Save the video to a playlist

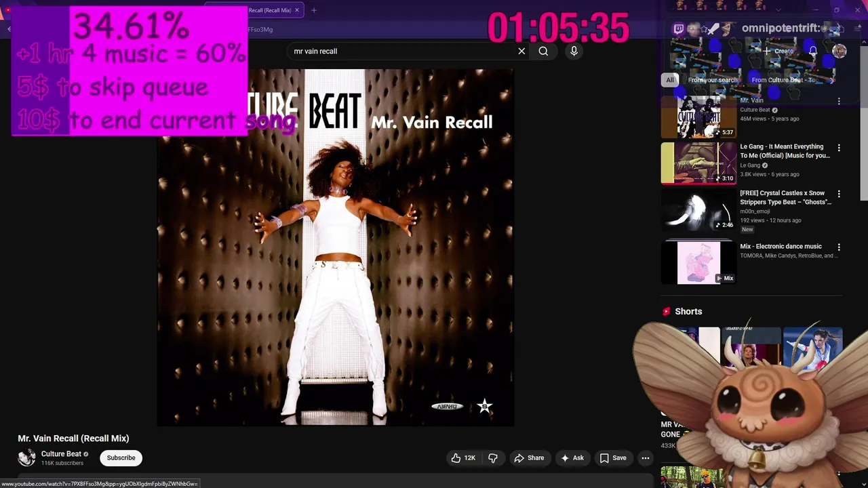pos(613,458)
